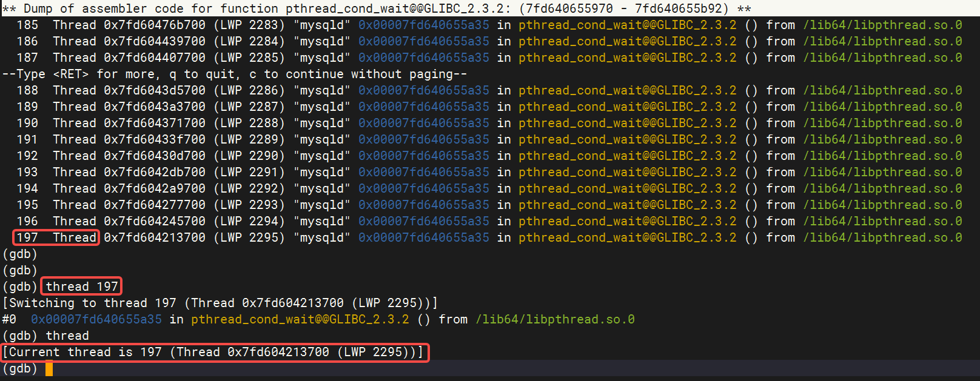The image size is (980, 381).
Task: Click thread number 188 in the list
Action: coord(27,90)
